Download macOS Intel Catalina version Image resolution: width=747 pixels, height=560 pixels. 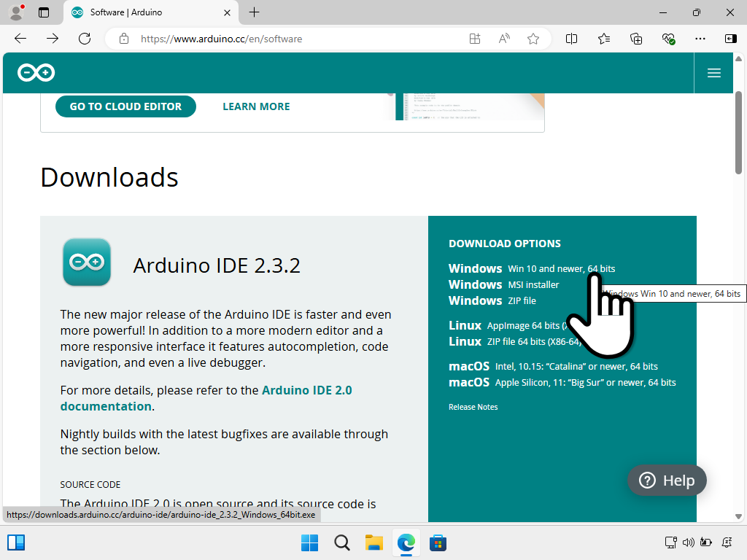tap(553, 367)
